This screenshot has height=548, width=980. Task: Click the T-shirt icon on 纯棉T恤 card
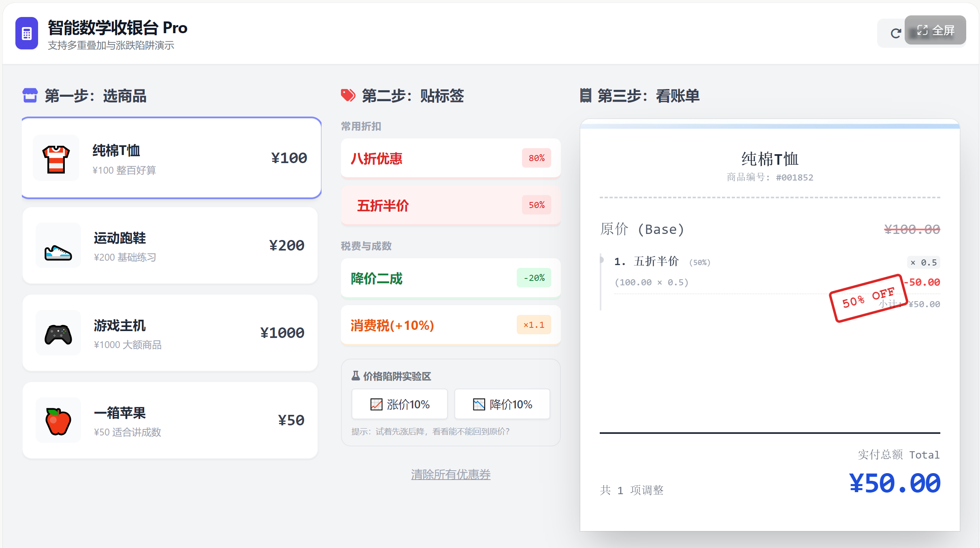click(56, 158)
